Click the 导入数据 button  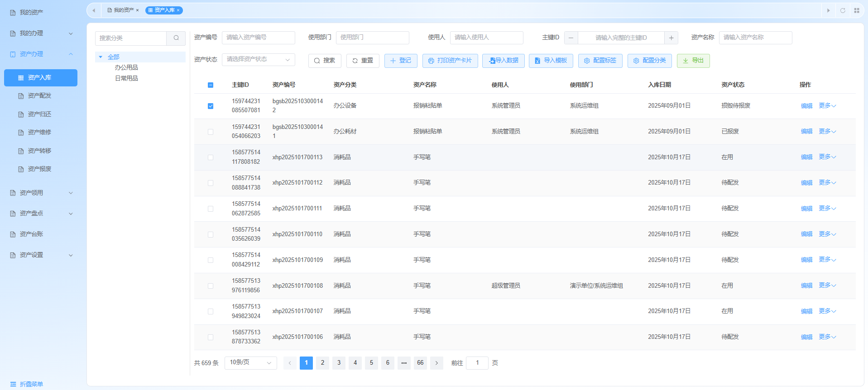[504, 61]
